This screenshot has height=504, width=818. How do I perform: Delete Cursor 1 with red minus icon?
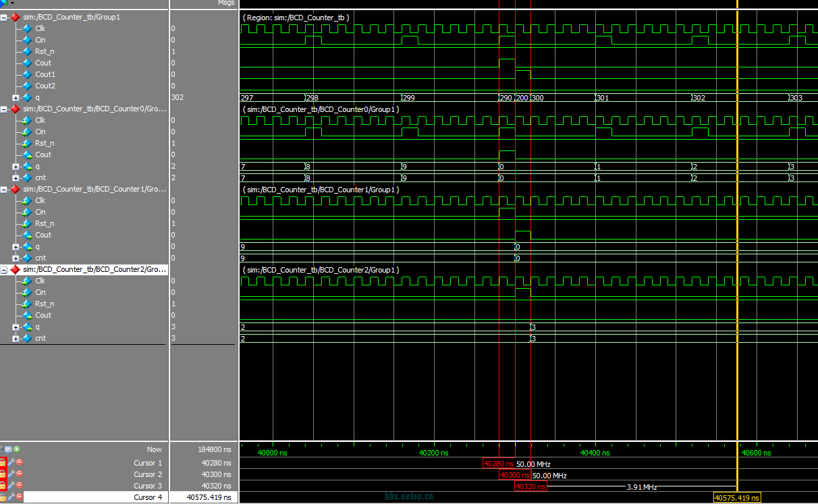pyautogui.click(x=20, y=462)
